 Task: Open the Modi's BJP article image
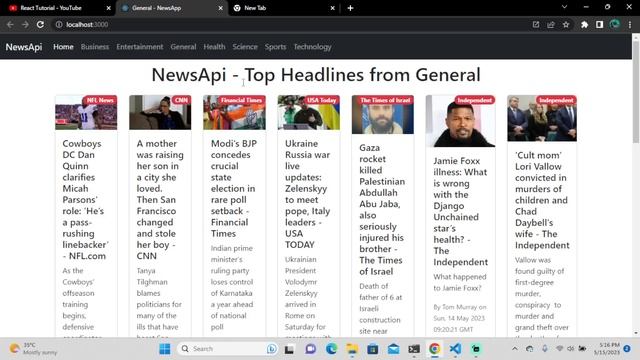click(x=234, y=113)
